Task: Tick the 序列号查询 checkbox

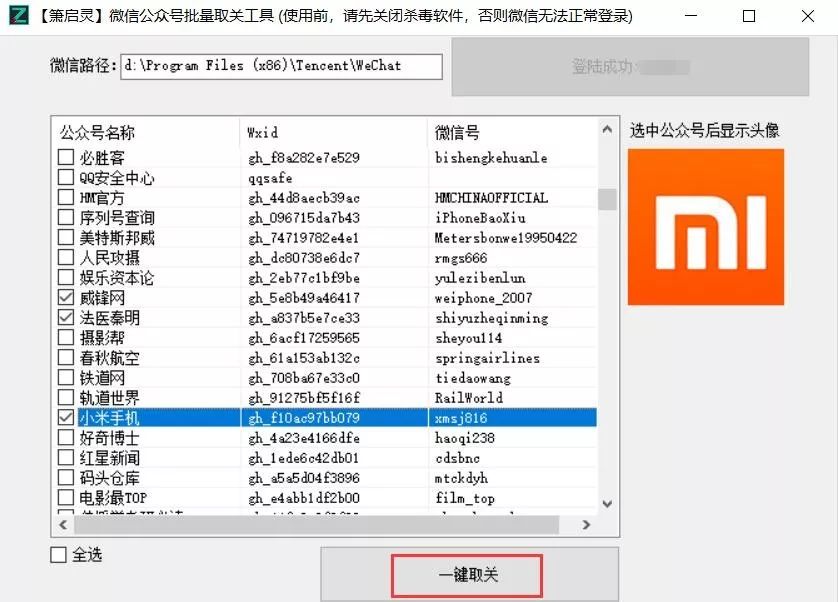Action: [66, 217]
